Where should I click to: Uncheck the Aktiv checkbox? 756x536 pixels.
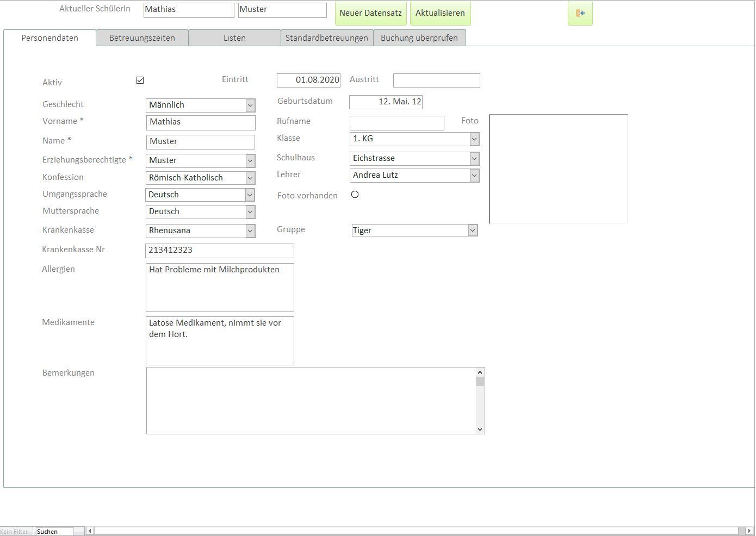(140, 80)
